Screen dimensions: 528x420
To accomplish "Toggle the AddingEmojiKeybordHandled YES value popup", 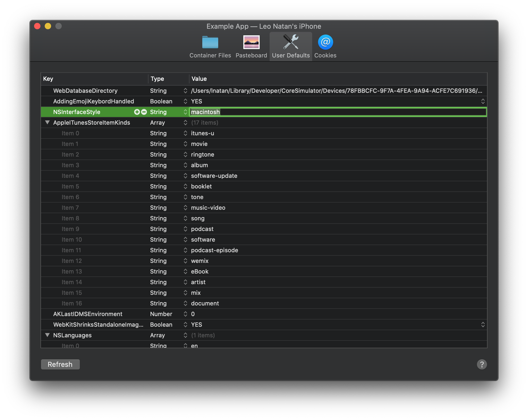I will click(x=483, y=101).
